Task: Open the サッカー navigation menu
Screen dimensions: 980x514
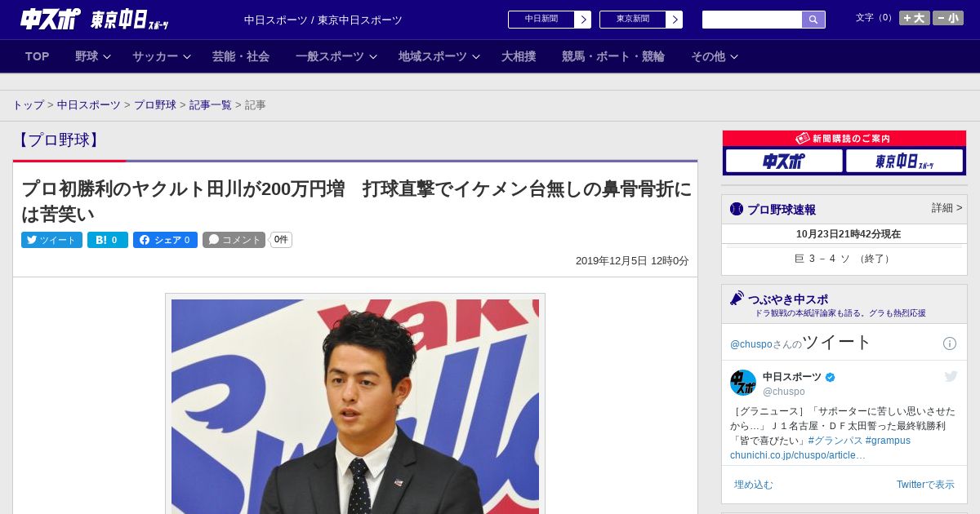Action: click(x=155, y=56)
